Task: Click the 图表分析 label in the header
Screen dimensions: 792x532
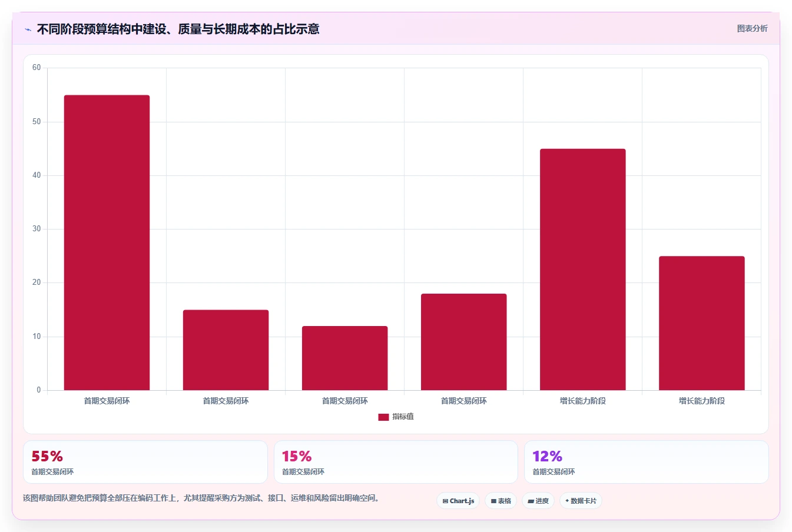Action: pyautogui.click(x=752, y=28)
